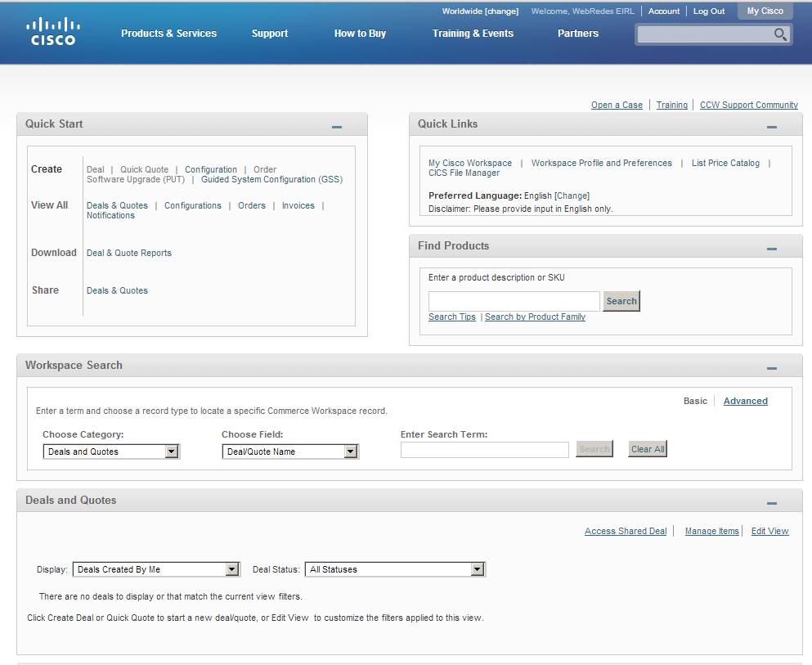Change preferred language
Image resolution: width=812 pixels, height=665 pixels.
(572, 195)
